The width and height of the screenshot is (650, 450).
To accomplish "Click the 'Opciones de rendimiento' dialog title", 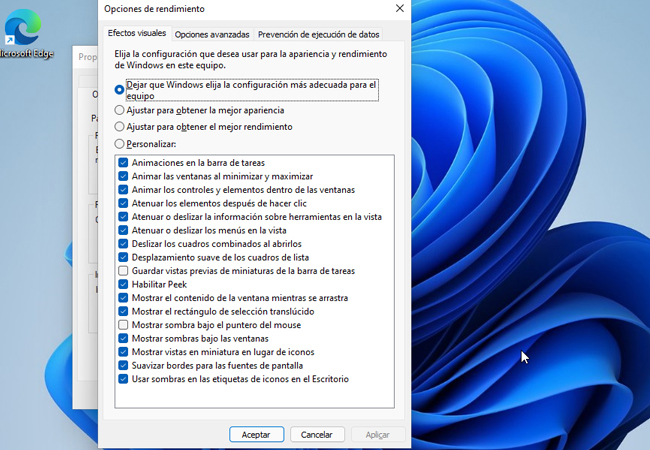I will pyautogui.click(x=154, y=9).
